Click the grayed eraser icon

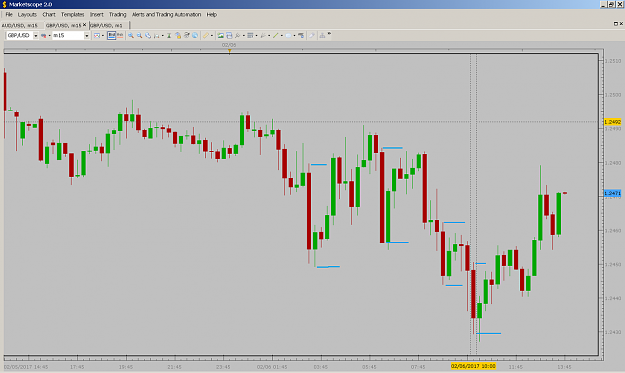point(312,35)
